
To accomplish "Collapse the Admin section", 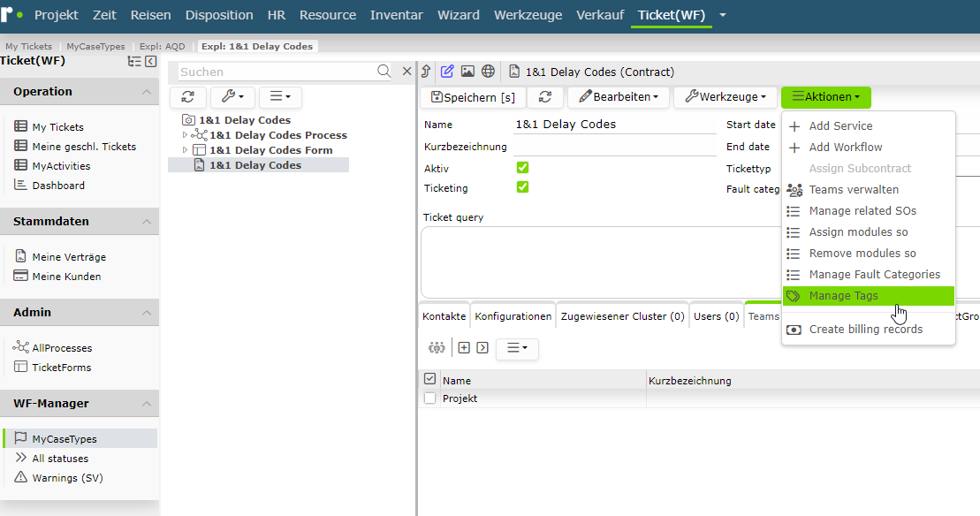I will [147, 313].
